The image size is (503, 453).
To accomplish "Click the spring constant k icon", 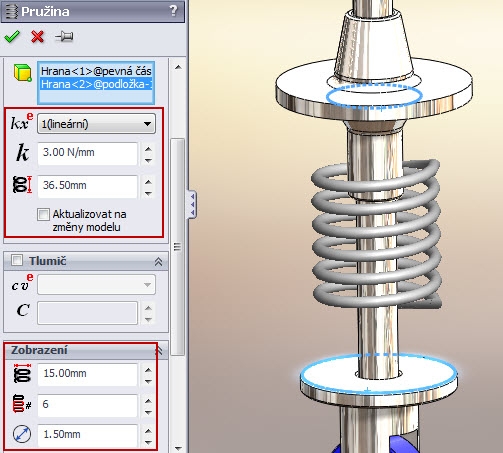I will pos(22,153).
